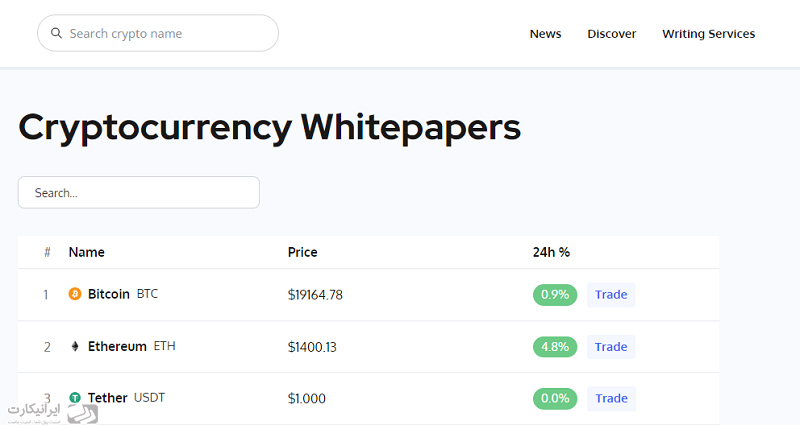Sort by the Name column header
The image size is (800, 425).
(87, 252)
